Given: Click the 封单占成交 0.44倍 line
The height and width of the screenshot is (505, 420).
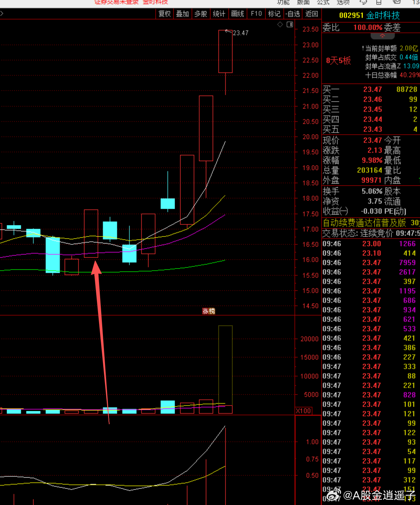Looking at the screenshot, I should (392, 57).
